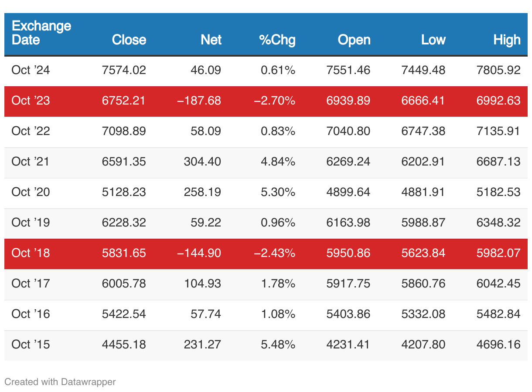532x392 pixels.
Task: Click the high value 6042.45
Action: click(x=498, y=284)
